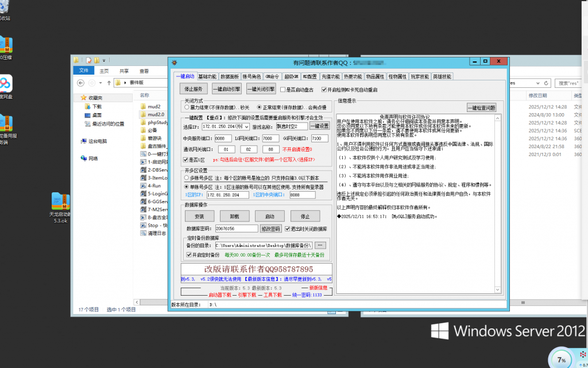The height and width of the screenshot is (368, 588).
Task: Open the 天龙启动器 5.3.ok archive on desktop
Action: pyautogui.click(x=61, y=202)
